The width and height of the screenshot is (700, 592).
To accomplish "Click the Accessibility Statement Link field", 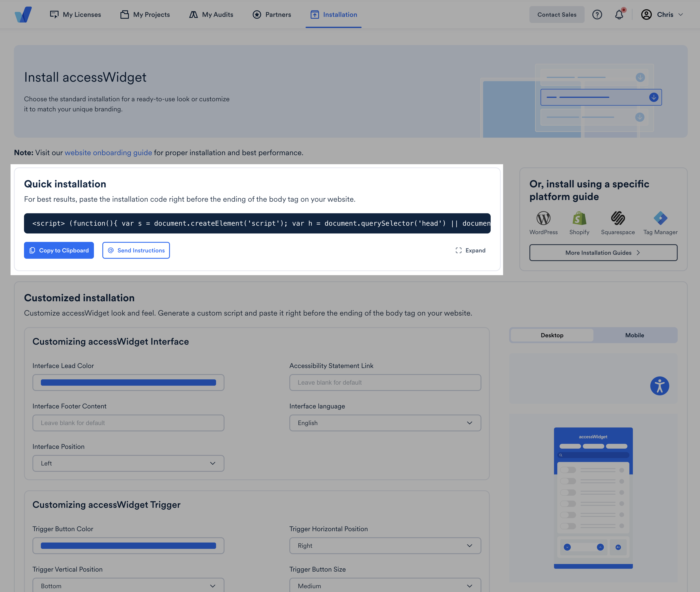I will click(x=385, y=383).
